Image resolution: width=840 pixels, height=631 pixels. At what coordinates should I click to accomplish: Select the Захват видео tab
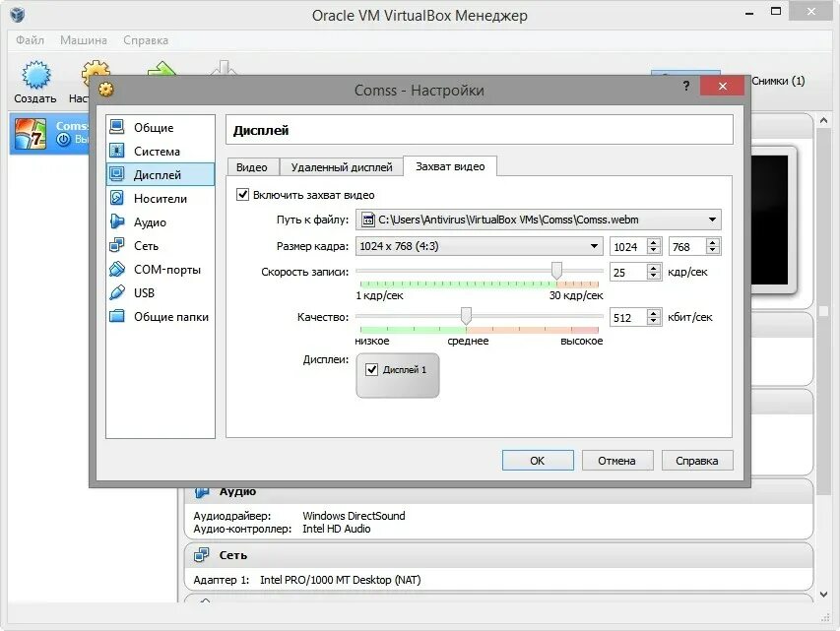click(x=450, y=166)
